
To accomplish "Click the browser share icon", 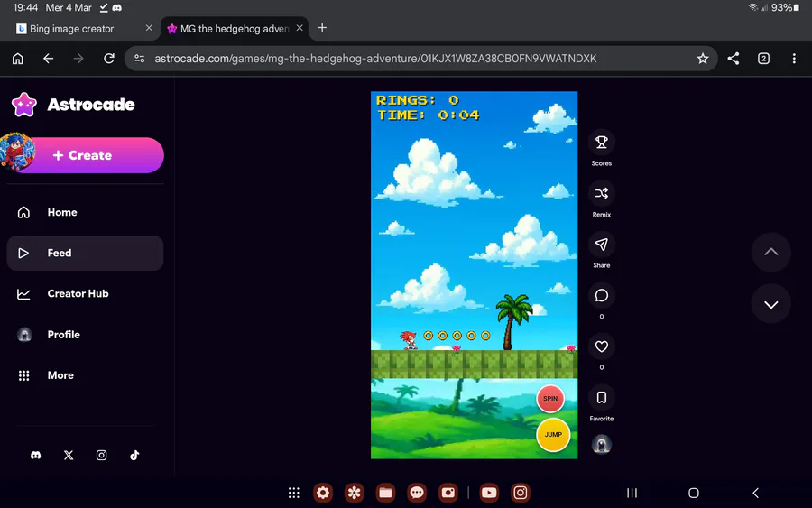I will coord(733,59).
